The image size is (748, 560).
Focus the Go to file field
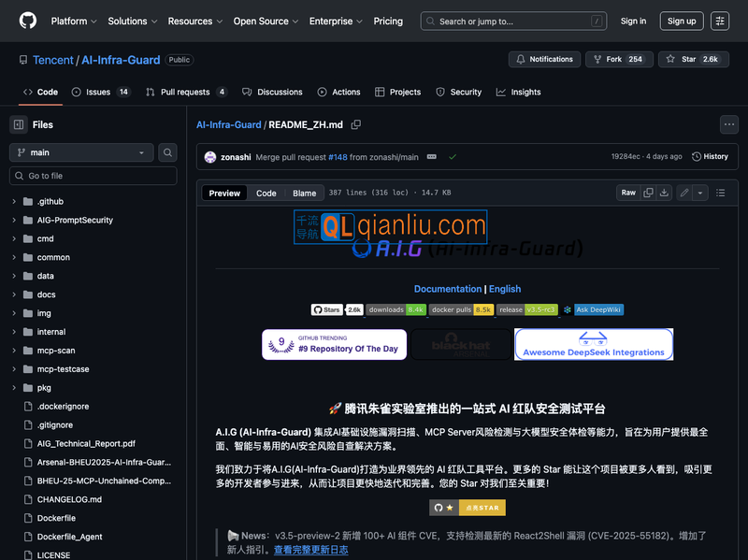tap(93, 176)
